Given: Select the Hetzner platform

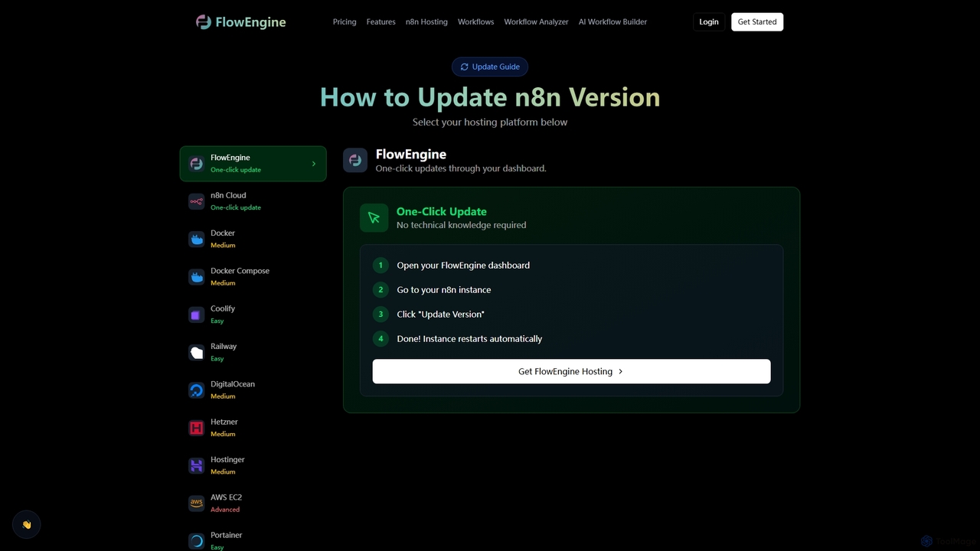Looking at the screenshot, I should coord(253,428).
